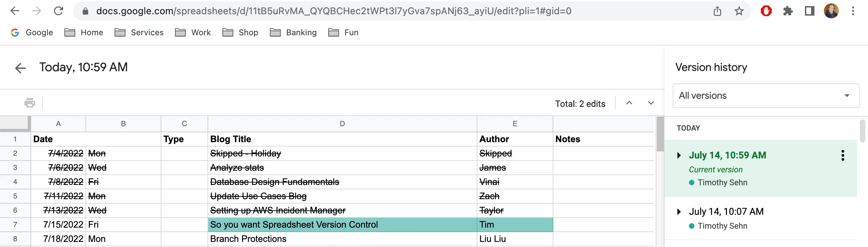Open Chrome's three-dot customize menu
This screenshot has width=868, height=247.
point(852,11)
